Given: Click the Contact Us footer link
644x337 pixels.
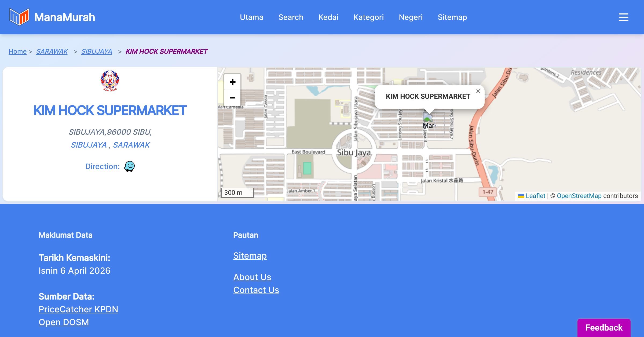Looking at the screenshot, I should (256, 290).
